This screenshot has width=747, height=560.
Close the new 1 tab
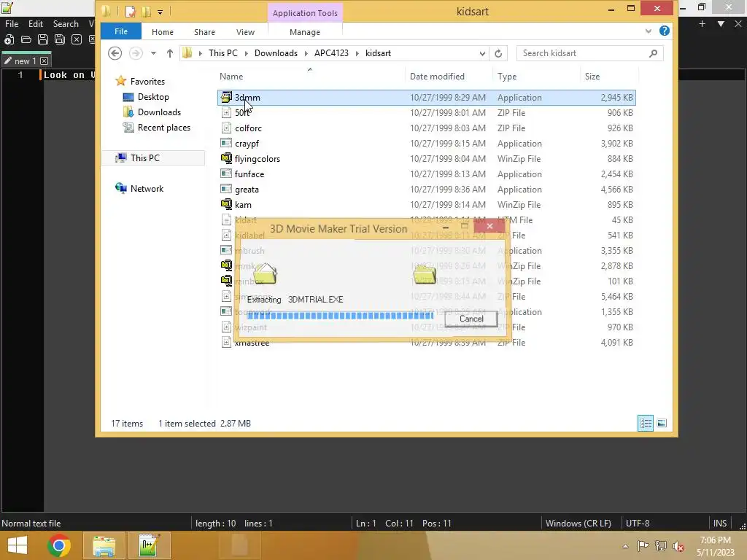pyautogui.click(x=44, y=61)
